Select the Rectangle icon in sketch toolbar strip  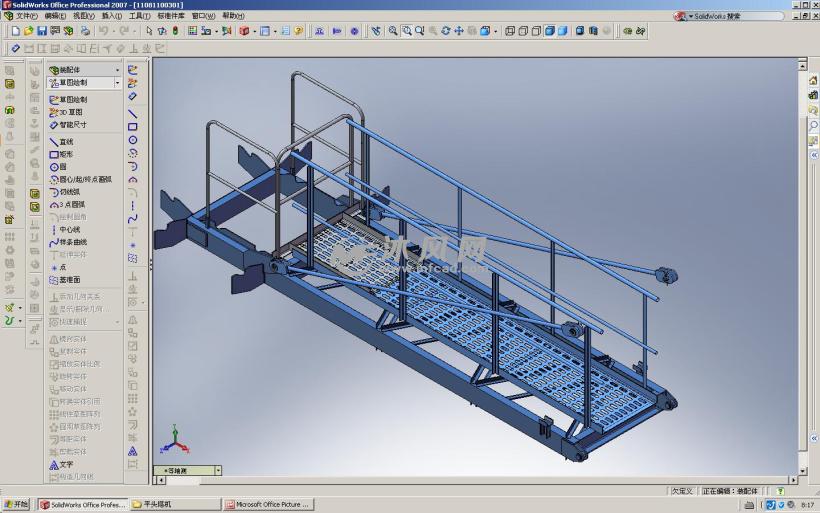[x=133, y=127]
